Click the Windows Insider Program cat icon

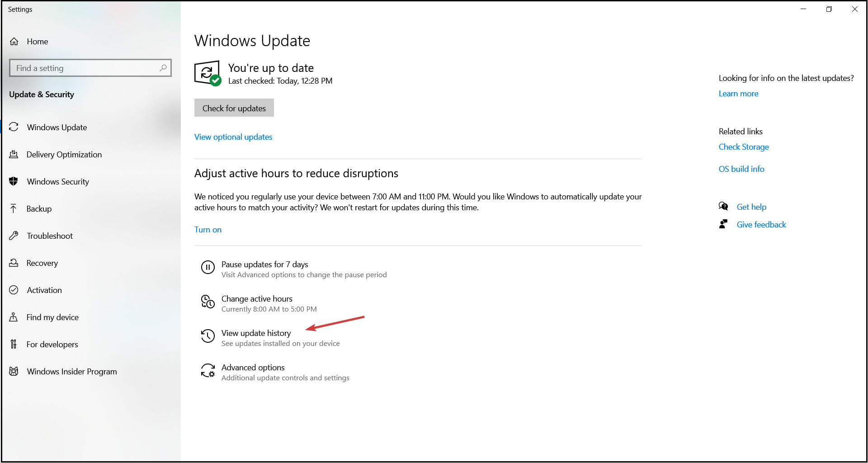pyautogui.click(x=14, y=371)
